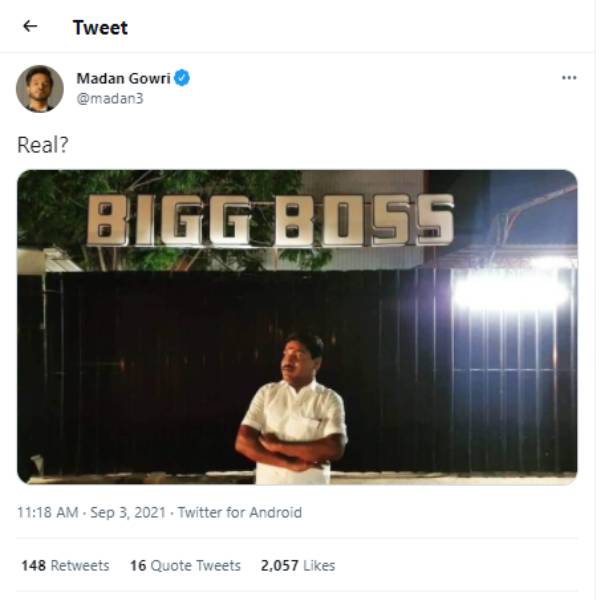Open the Twitter for Android source link

click(x=240, y=513)
